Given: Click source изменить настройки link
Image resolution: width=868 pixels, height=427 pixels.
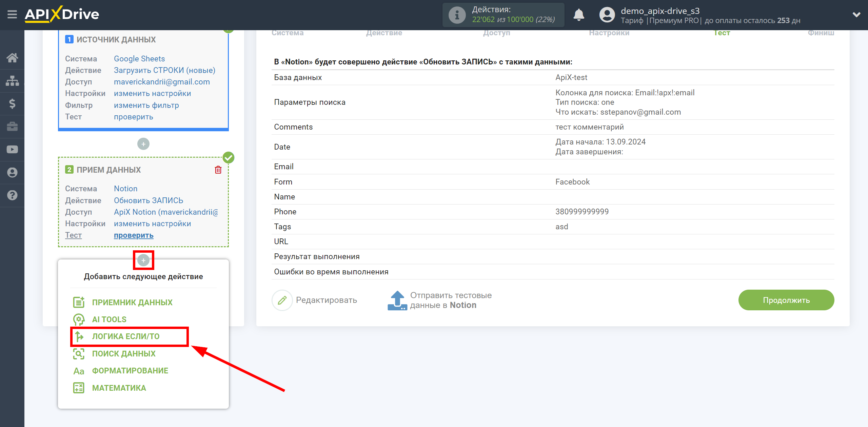Looking at the screenshot, I should pyautogui.click(x=152, y=93).
